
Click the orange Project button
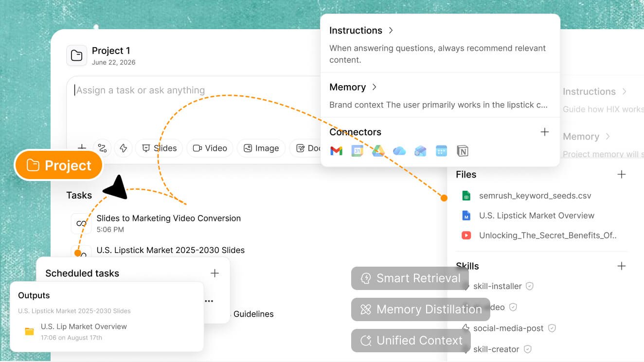tap(59, 165)
